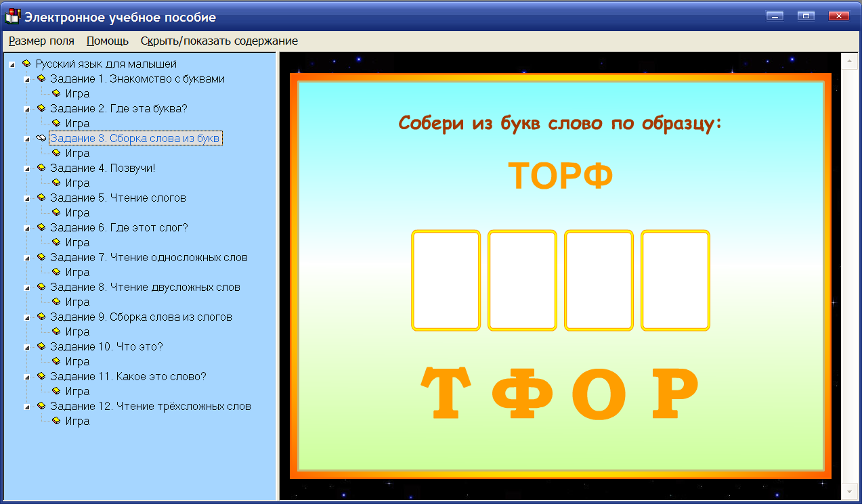Image resolution: width=862 pixels, height=504 pixels.
Task: Click the book icon next to "Задание 1. Знакомство с буквами"
Action: [x=42, y=79]
